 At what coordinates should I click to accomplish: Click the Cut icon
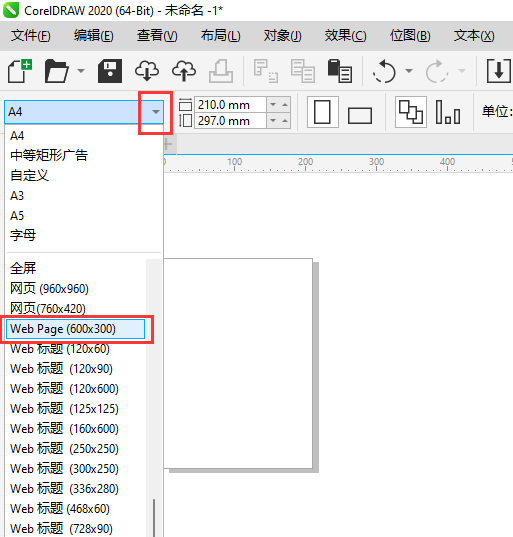point(266,71)
